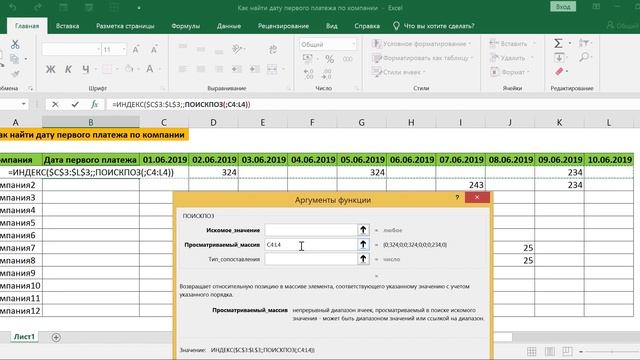
Task: Collapse dialog via Просматриваемый_массив range arrow
Action: 363,244
